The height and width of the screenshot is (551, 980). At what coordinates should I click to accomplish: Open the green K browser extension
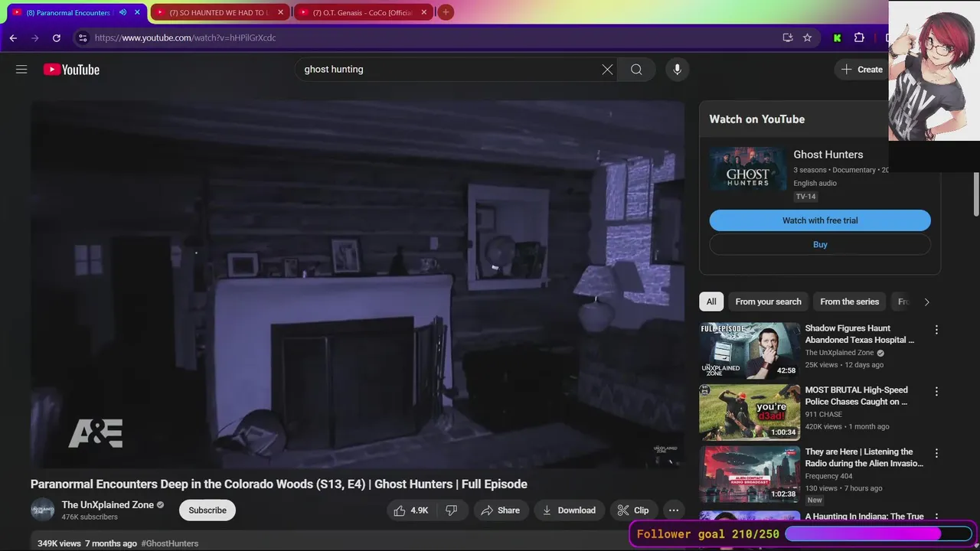click(837, 37)
